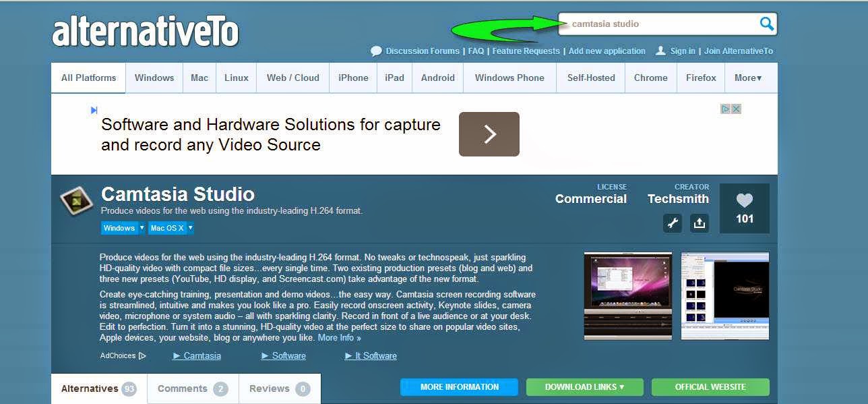Click the heart like icon showing 101
This screenshot has height=404, width=868.
[x=744, y=201]
